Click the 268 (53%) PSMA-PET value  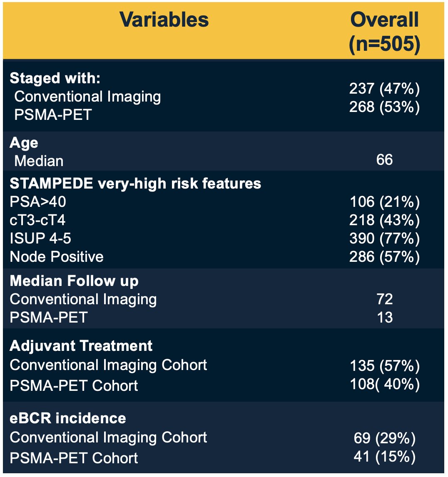click(384, 107)
